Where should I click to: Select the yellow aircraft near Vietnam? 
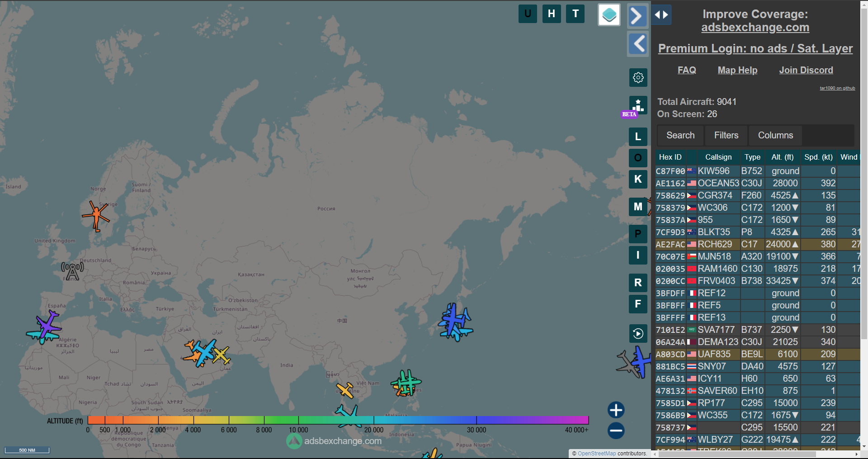pyautogui.click(x=345, y=390)
